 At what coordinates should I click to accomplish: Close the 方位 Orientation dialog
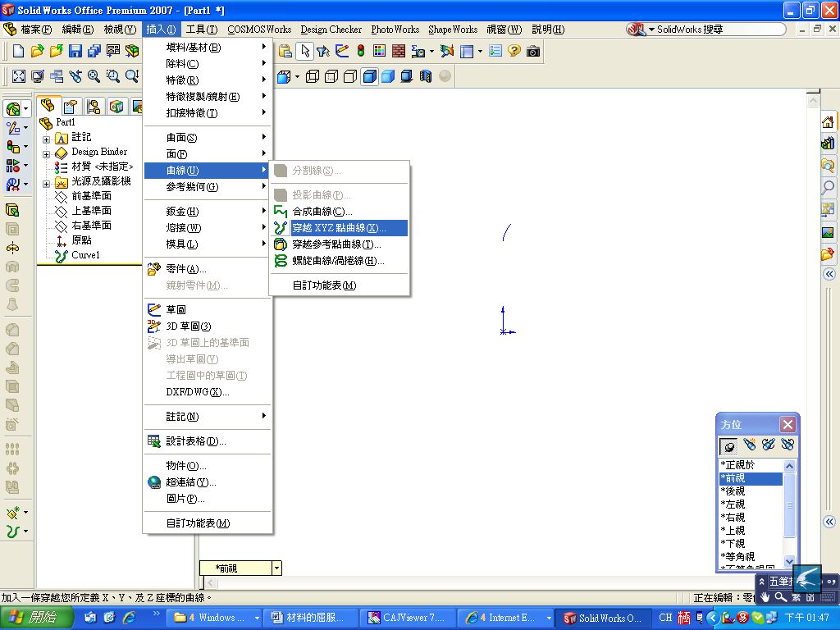[787, 424]
